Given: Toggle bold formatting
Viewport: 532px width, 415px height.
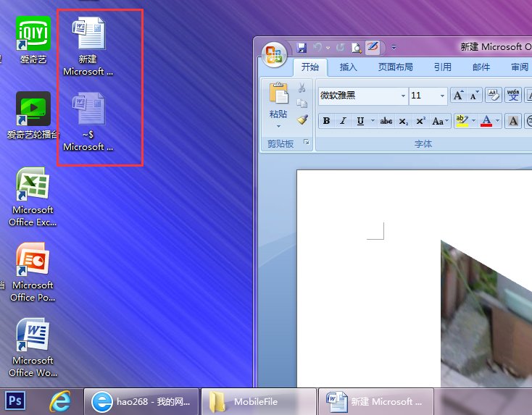Looking at the screenshot, I should (x=326, y=121).
